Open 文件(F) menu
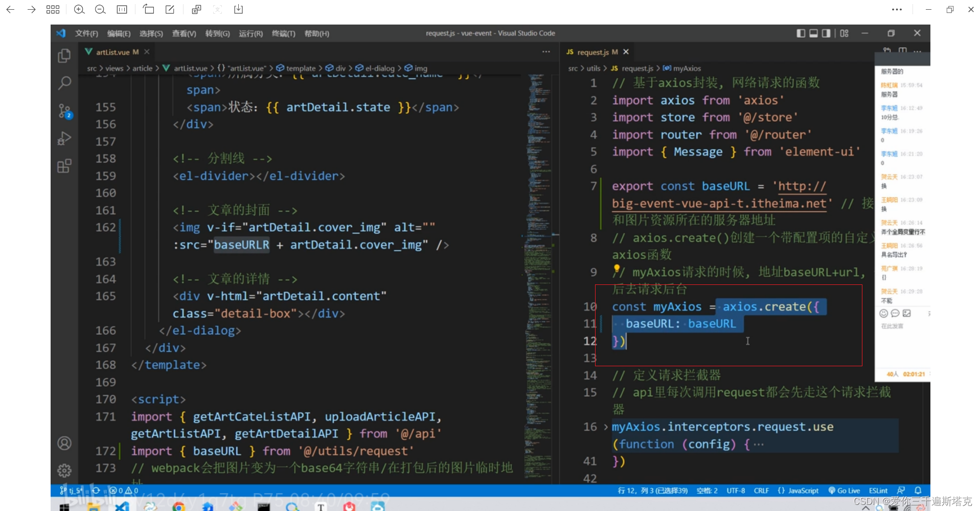This screenshot has height=511, width=980. [x=86, y=33]
